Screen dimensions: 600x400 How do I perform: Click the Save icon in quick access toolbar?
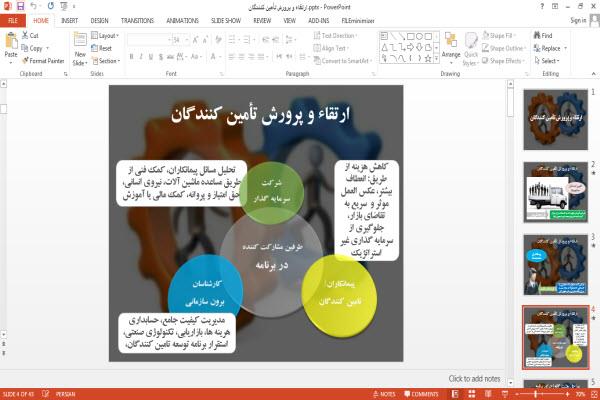point(20,6)
